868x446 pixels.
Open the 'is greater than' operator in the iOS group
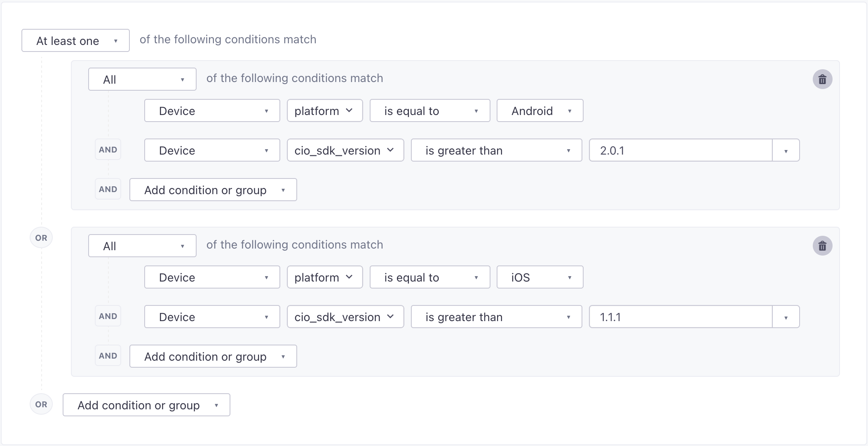tap(496, 317)
